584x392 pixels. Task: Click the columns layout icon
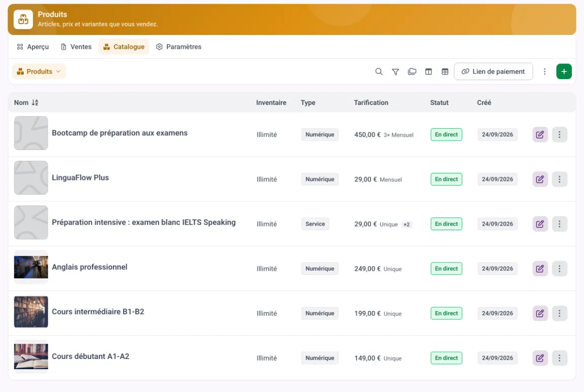428,72
